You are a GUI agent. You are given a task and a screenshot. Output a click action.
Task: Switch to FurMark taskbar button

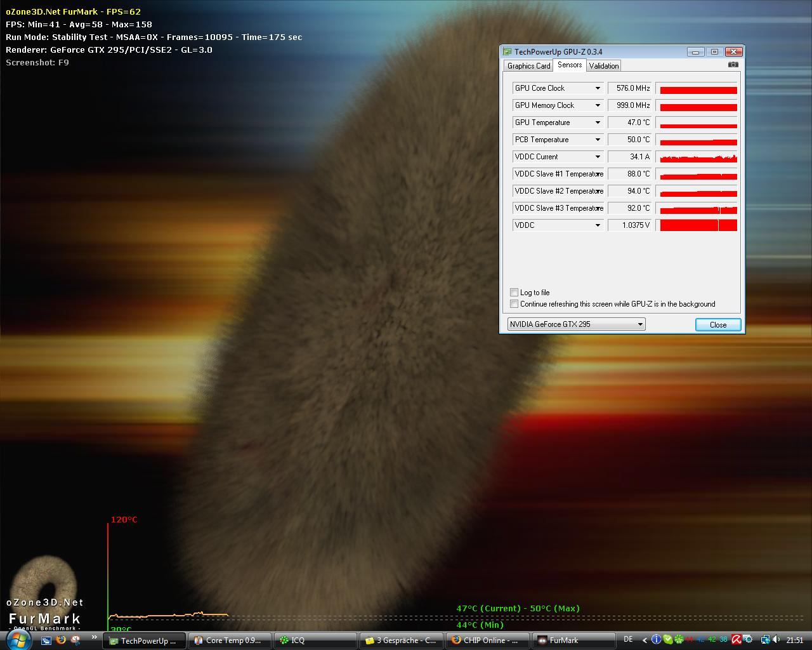(x=573, y=640)
